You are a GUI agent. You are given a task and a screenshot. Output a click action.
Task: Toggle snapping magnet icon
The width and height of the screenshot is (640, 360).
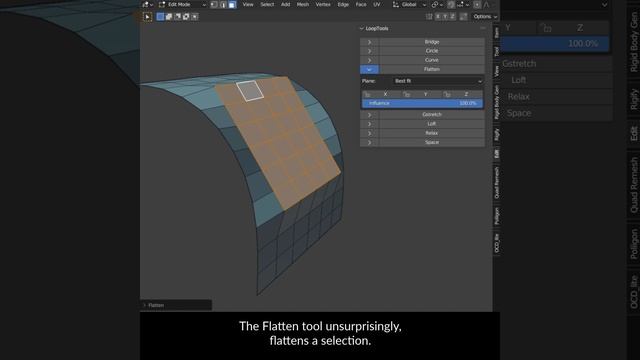[x=451, y=4]
